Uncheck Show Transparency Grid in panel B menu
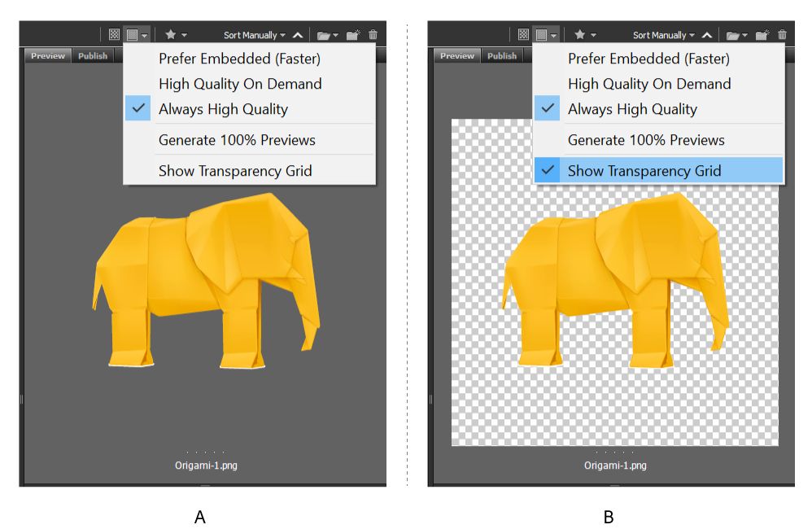The height and width of the screenshot is (529, 812). 659,170
